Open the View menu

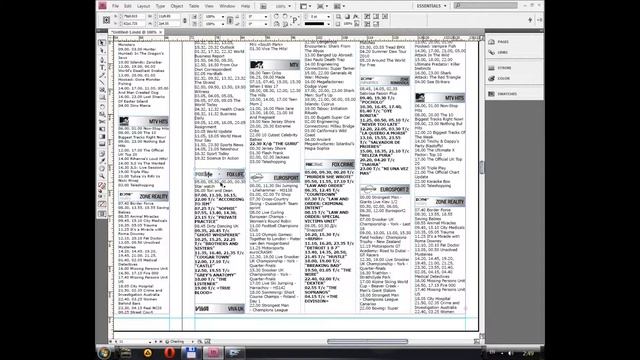tap(209, 6)
